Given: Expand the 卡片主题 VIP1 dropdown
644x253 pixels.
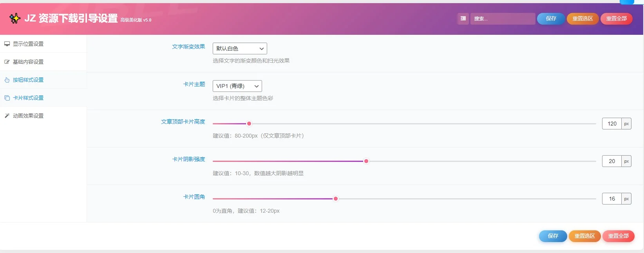Looking at the screenshot, I should (x=237, y=86).
